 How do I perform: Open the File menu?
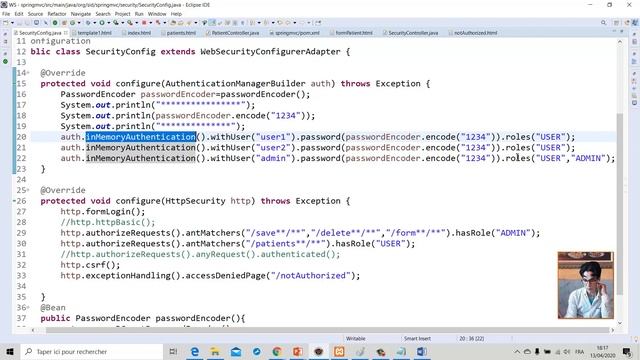(x=6, y=14)
